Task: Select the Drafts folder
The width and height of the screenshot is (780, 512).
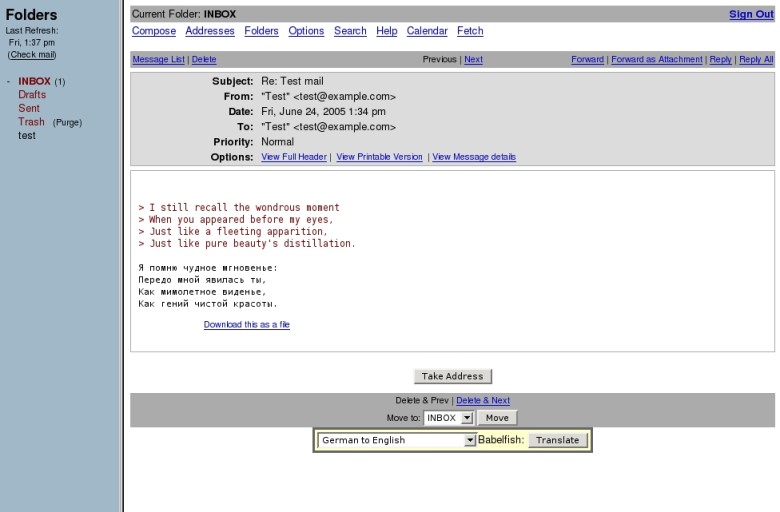Action: click(32, 95)
